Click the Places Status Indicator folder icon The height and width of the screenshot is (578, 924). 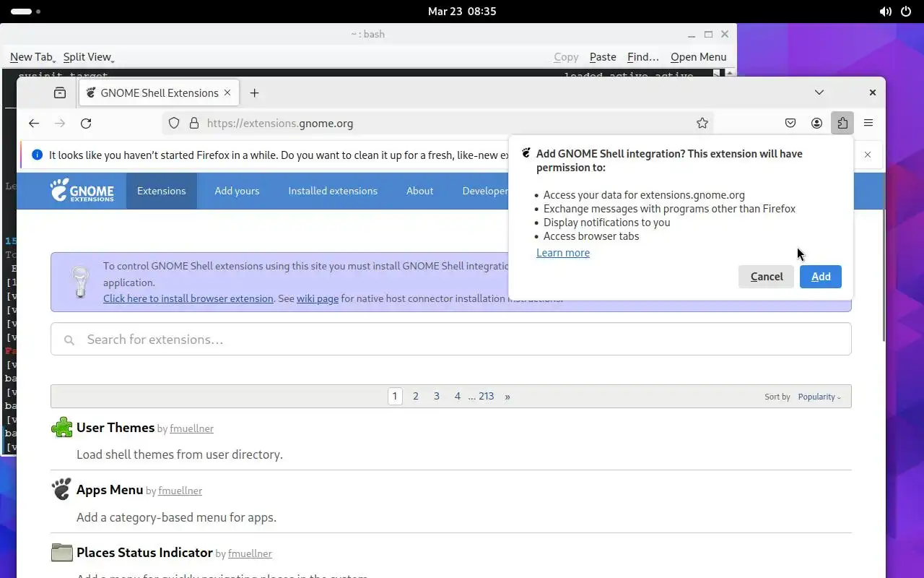coord(62,553)
